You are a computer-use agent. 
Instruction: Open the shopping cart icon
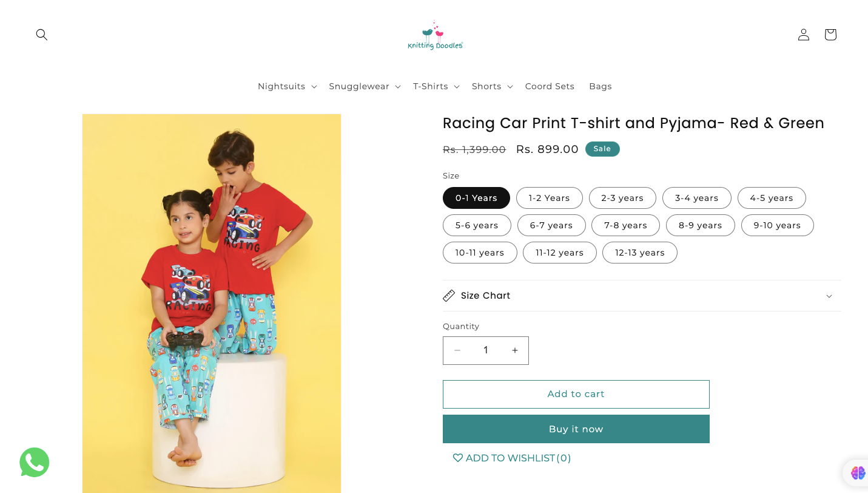pyautogui.click(x=830, y=35)
